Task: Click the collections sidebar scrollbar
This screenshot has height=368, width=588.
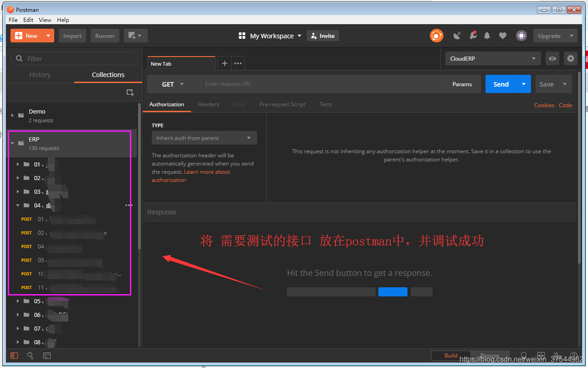Action: (x=139, y=177)
